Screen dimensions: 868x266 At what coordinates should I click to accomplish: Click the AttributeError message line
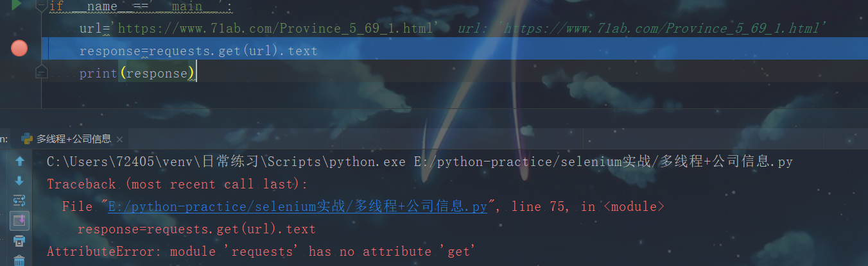260,252
